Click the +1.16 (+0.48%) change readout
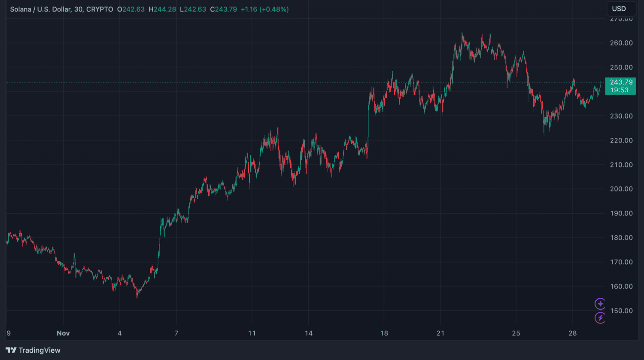644x360 pixels. pos(264,9)
